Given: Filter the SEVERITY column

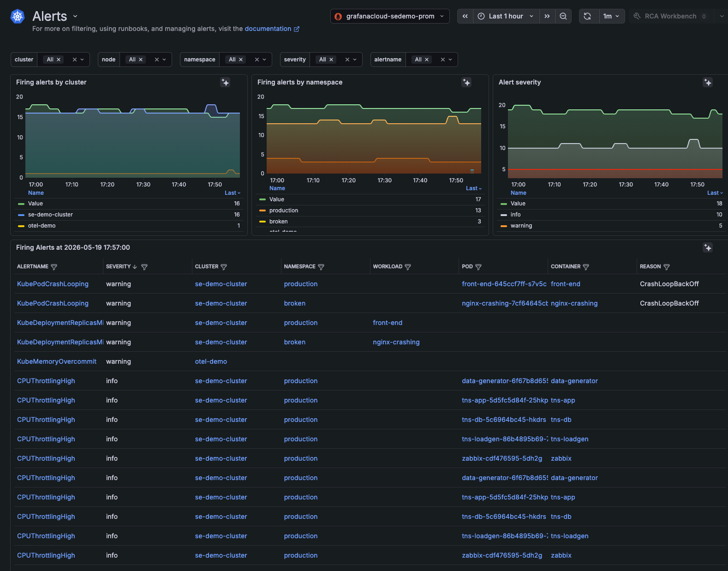Looking at the screenshot, I should pyautogui.click(x=144, y=267).
